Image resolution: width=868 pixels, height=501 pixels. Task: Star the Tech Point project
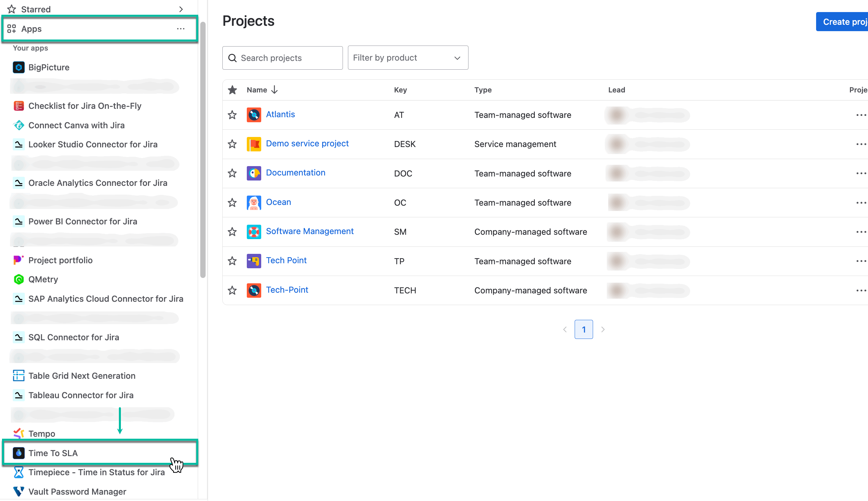pos(232,261)
